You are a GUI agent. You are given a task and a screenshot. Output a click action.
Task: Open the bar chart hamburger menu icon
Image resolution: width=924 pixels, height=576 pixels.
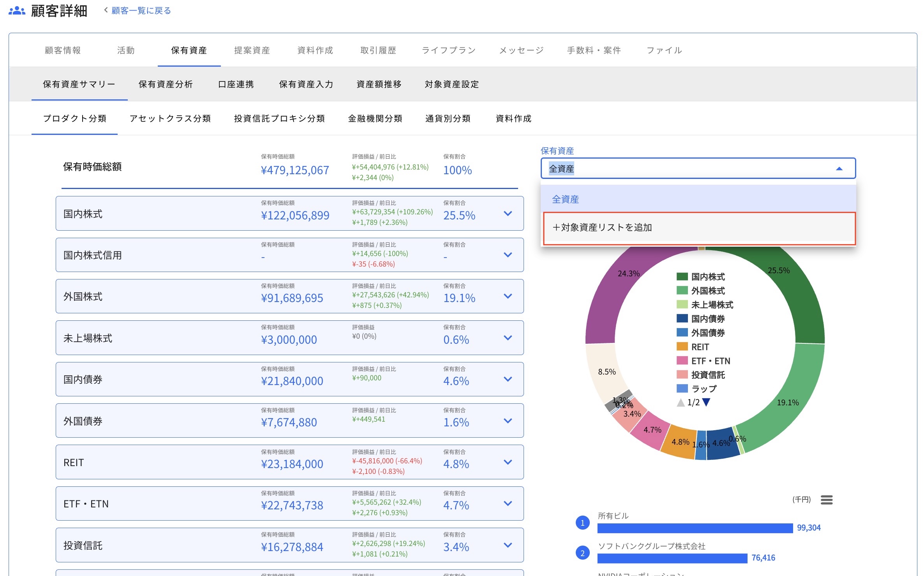point(827,500)
